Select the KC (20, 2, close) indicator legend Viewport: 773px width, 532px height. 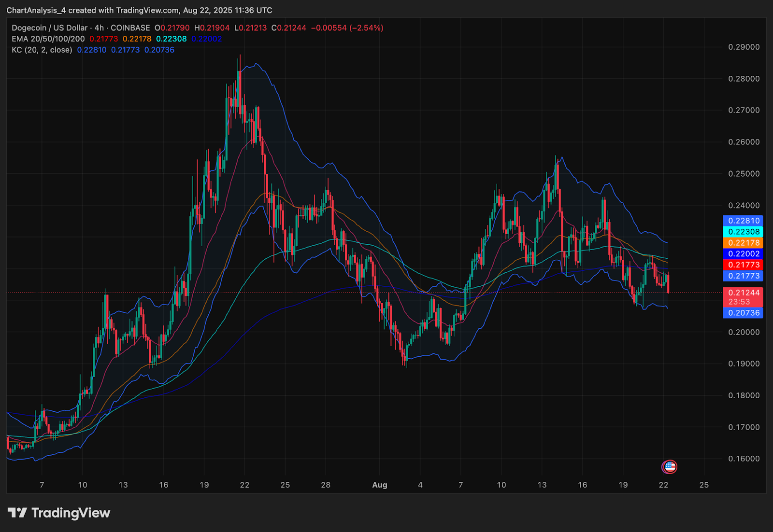tap(42, 50)
